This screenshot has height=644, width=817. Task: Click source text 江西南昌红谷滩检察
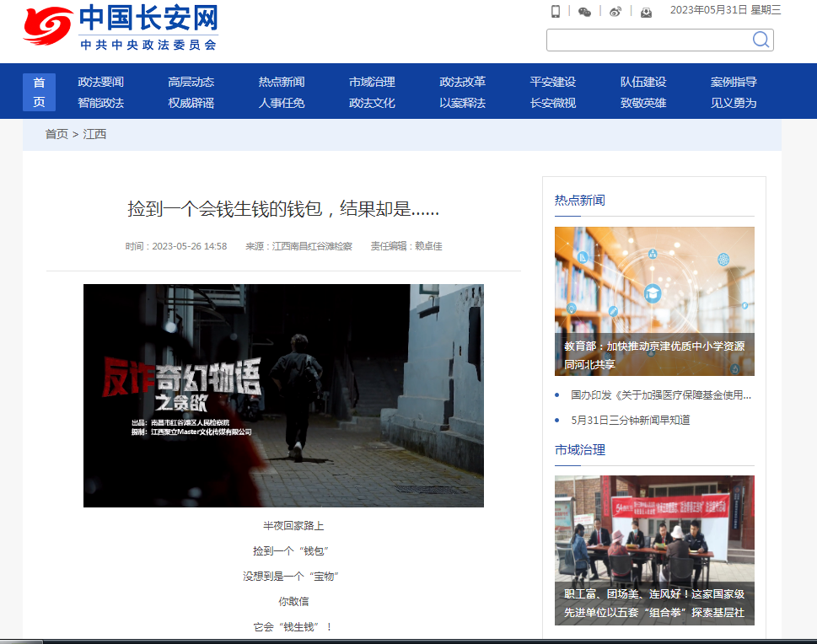(x=312, y=246)
